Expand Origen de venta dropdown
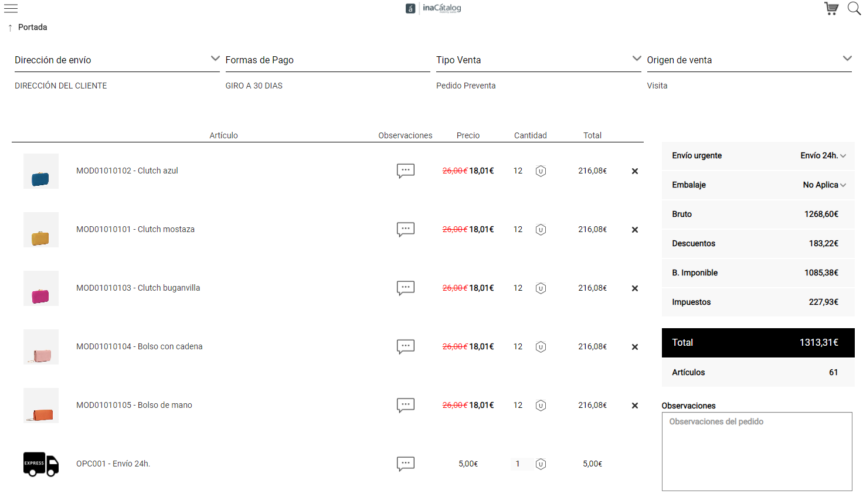Screen dimensions: 863x504 847,59
